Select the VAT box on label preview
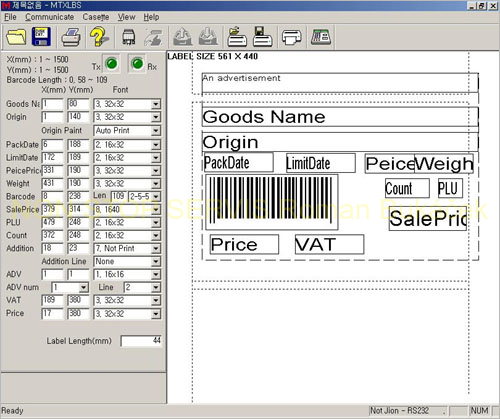The width and height of the screenshot is (500, 419). tap(329, 244)
